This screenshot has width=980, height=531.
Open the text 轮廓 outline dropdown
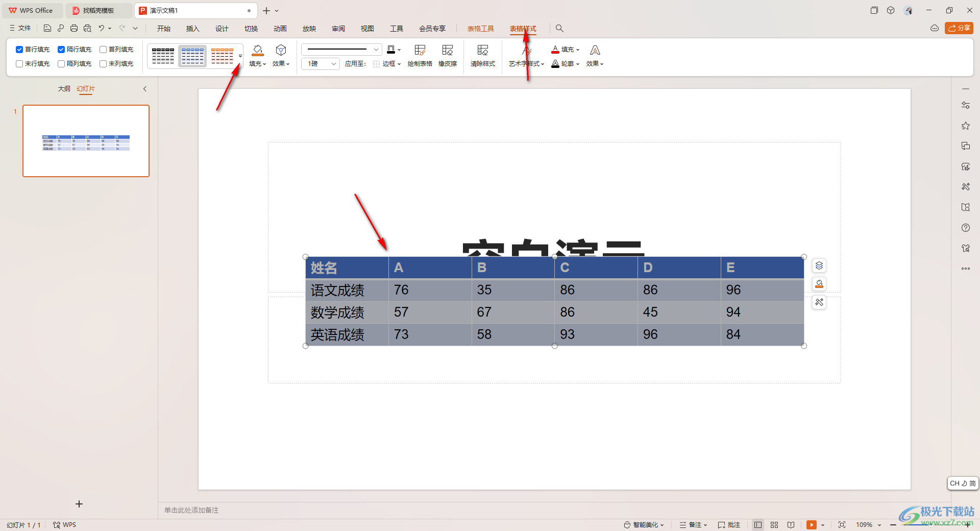566,64
